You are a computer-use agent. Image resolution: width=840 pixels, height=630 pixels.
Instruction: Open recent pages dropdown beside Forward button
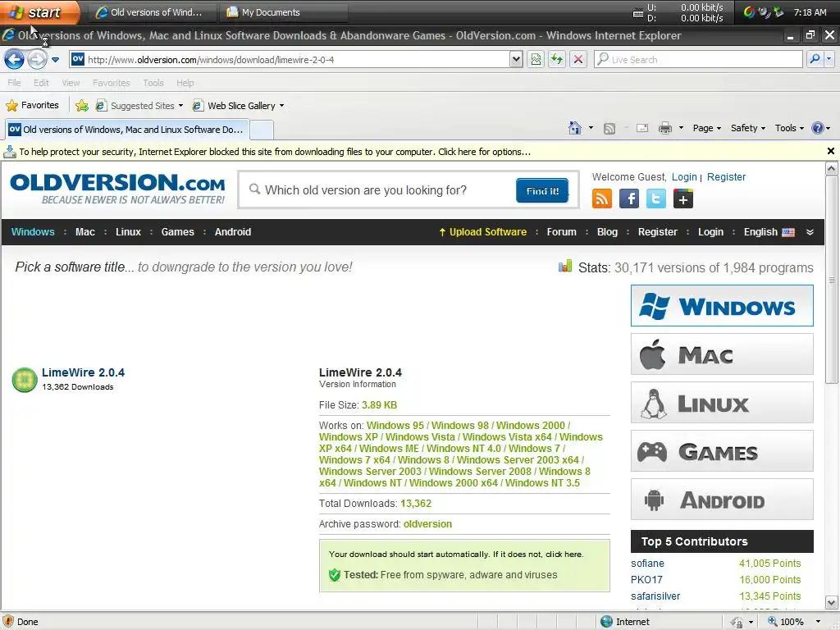[55, 59]
